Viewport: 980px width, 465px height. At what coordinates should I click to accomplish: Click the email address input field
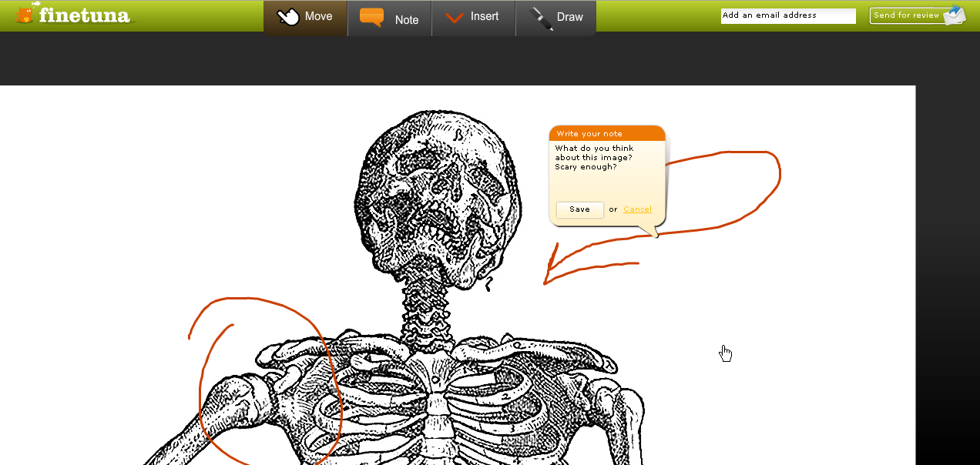point(788,15)
